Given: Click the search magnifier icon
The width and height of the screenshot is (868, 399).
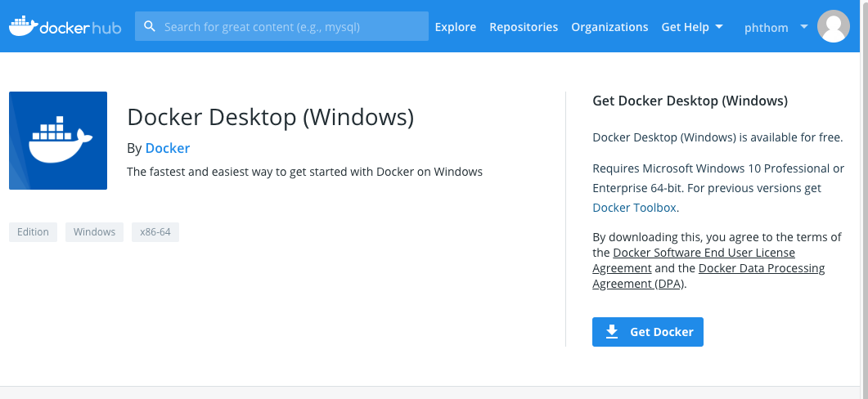Looking at the screenshot, I should coord(150,26).
